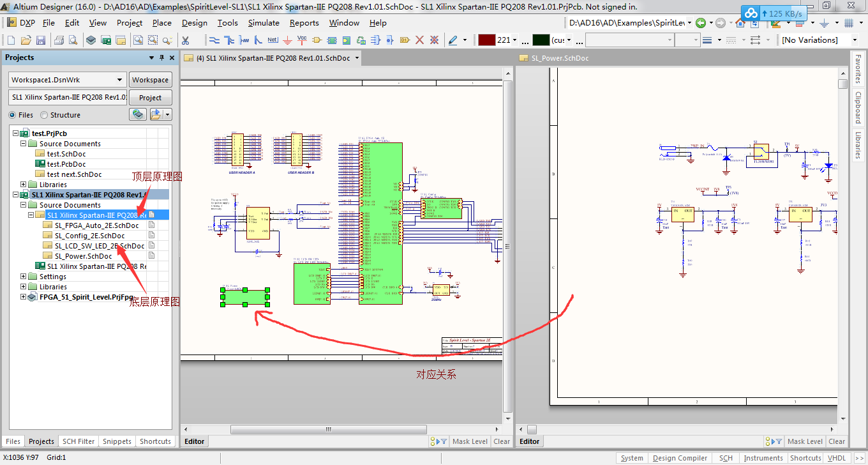Image resolution: width=868 pixels, height=465 pixels.
Task: Click Design Compiler in status bar
Action: point(680,458)
